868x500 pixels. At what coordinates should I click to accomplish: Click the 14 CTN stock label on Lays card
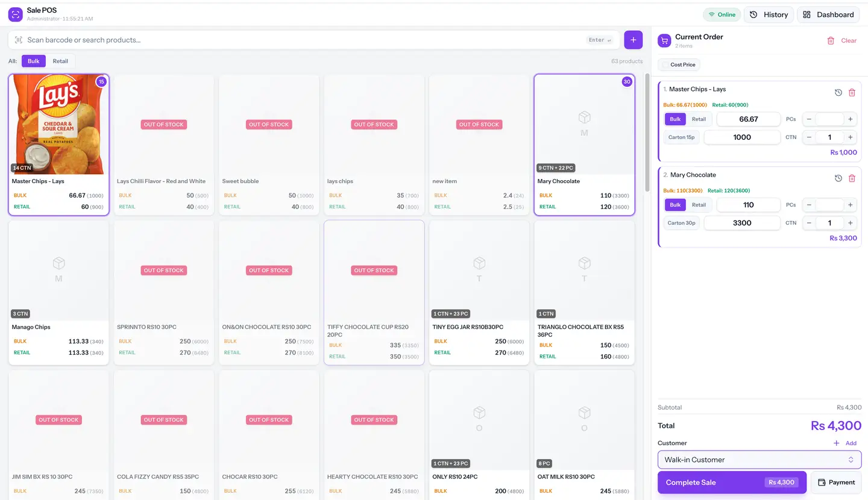pyautogui.click(x=22, y=168)
